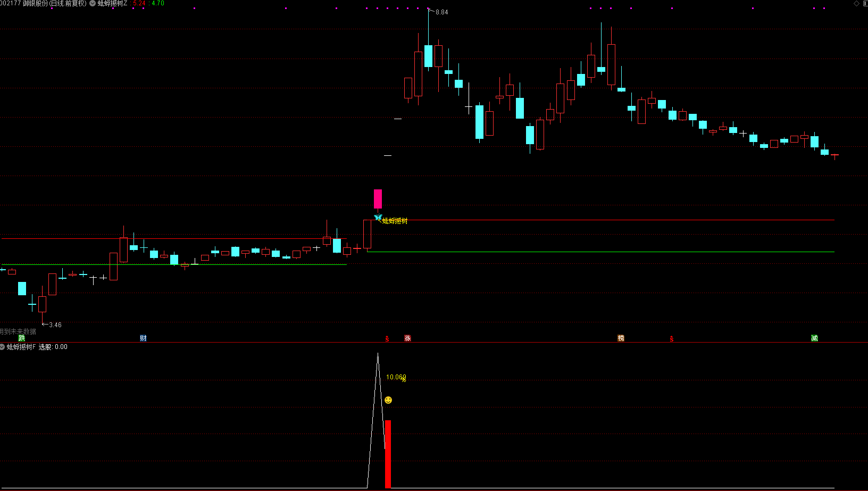Image resolution: width=868 pixels, height=491 pixels.
Task: Click the 用到未来数据 warning text
Action: click(18, 331)
